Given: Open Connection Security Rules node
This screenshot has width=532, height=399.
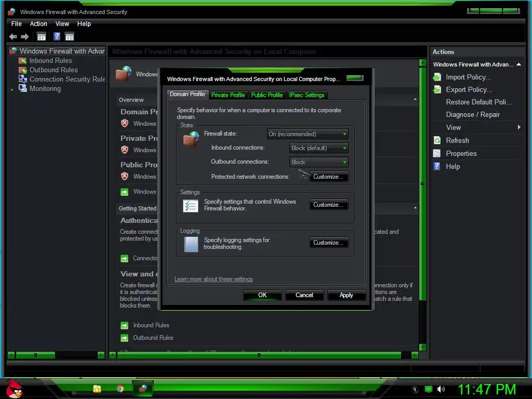Looking at the screenshot, I should (67, 79).
